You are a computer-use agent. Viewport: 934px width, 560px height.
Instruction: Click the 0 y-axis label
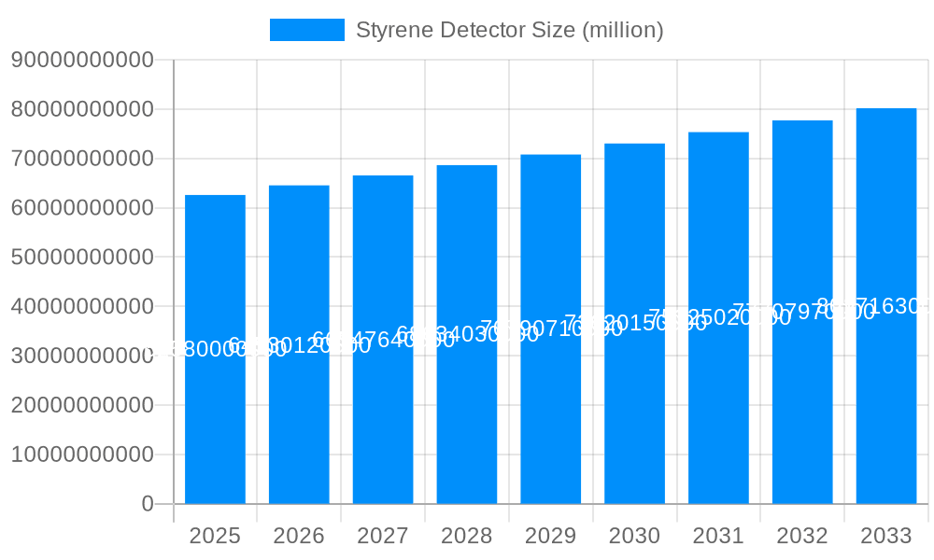coord(147,502)
